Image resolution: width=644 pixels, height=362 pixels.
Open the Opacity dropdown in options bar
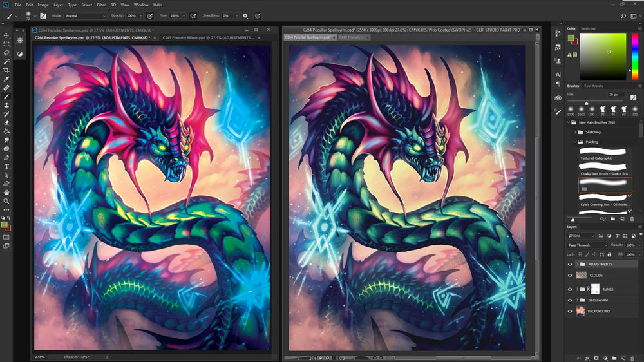click(x=140, y=16)
